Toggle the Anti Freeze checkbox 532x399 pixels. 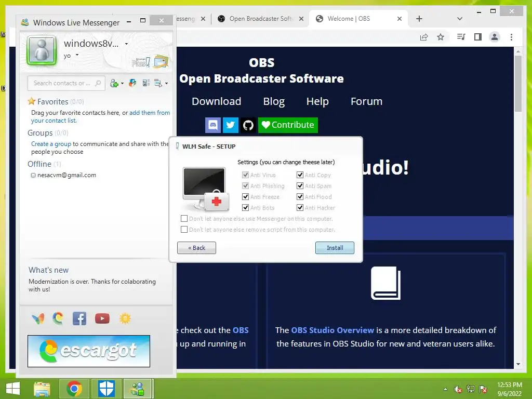pos(246,197)
